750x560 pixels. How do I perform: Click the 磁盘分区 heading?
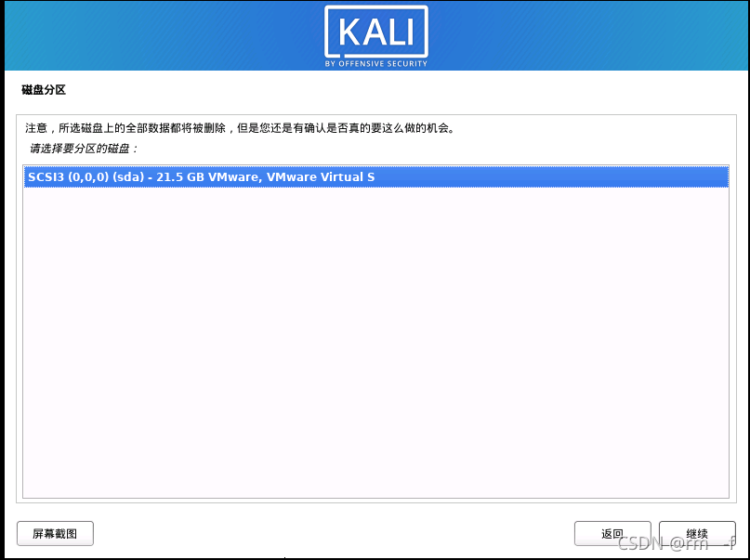coord(44,90)
